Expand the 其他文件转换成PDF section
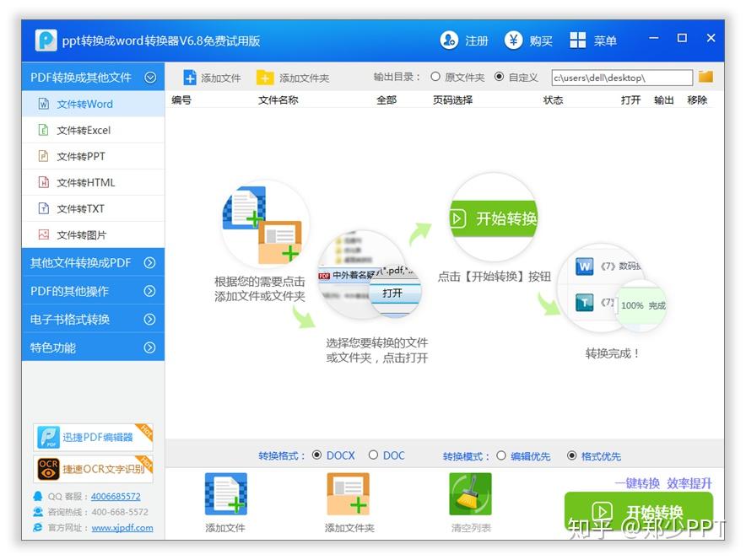Viewport: 746px width, 560px height. 150,262
